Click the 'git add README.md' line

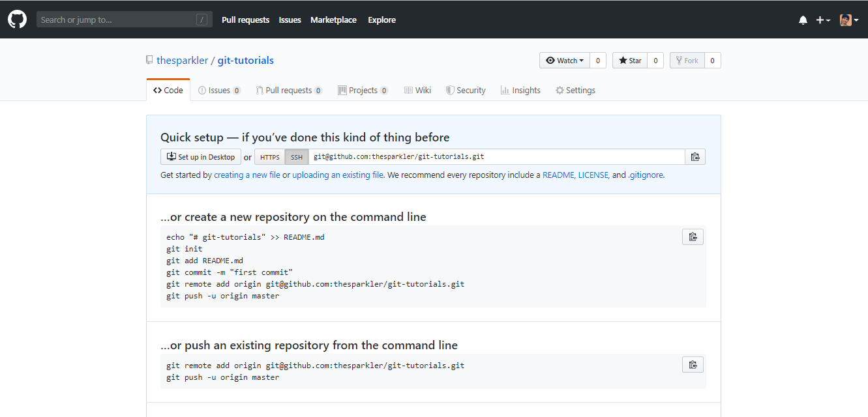(x=205, y=261)
